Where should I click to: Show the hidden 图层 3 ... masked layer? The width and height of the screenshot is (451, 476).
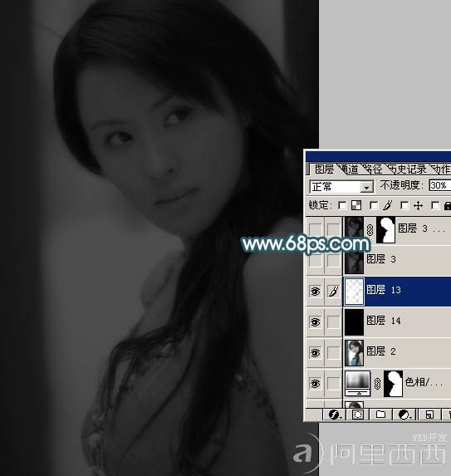coord(316,229)
